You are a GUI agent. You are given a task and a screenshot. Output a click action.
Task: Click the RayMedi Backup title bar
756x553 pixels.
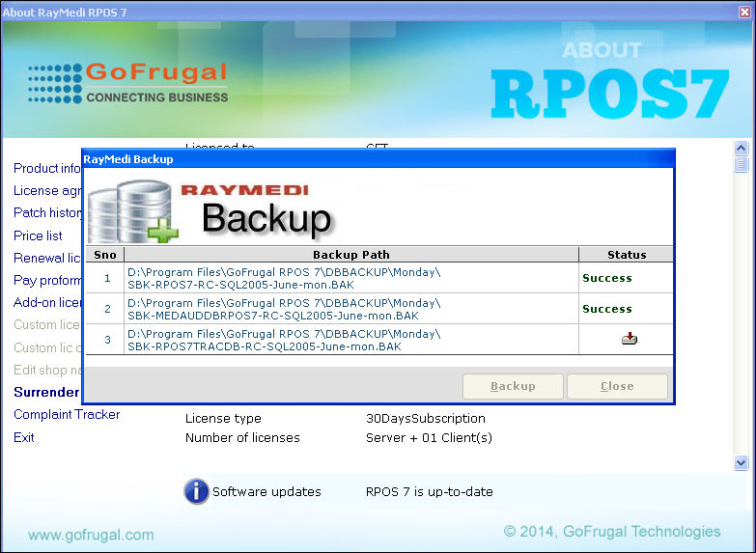[x=378, y=159]
